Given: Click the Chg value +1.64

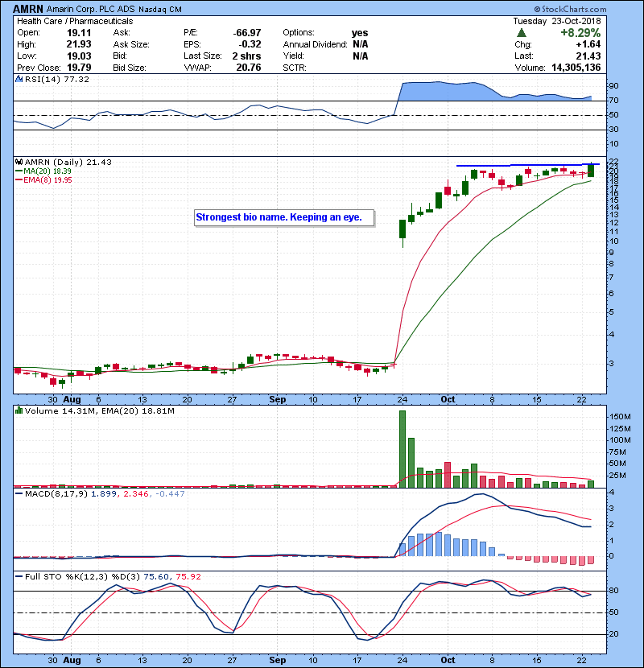Looking at the screenshot, I should [x=588, y=44].
